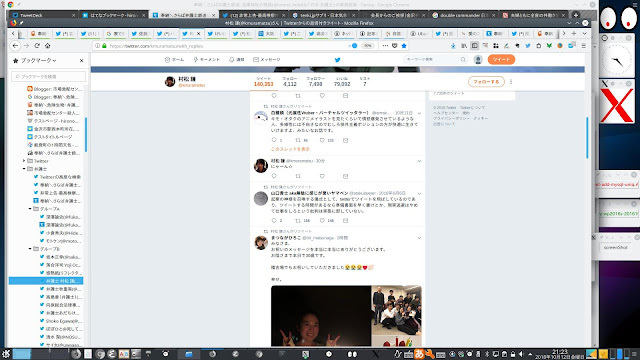This screenshot has height=360, width=640.
Task: View the 79,092 likes count
Action: (x=342, y=81)
